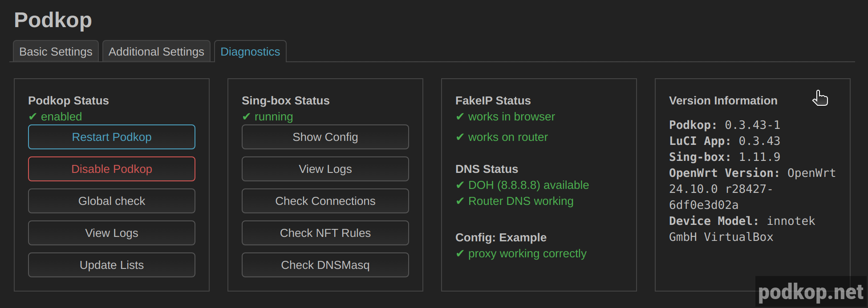This screenshot has width=868, height=308.
Task: Click the green checkmark beside enabled
Action: 32,116
